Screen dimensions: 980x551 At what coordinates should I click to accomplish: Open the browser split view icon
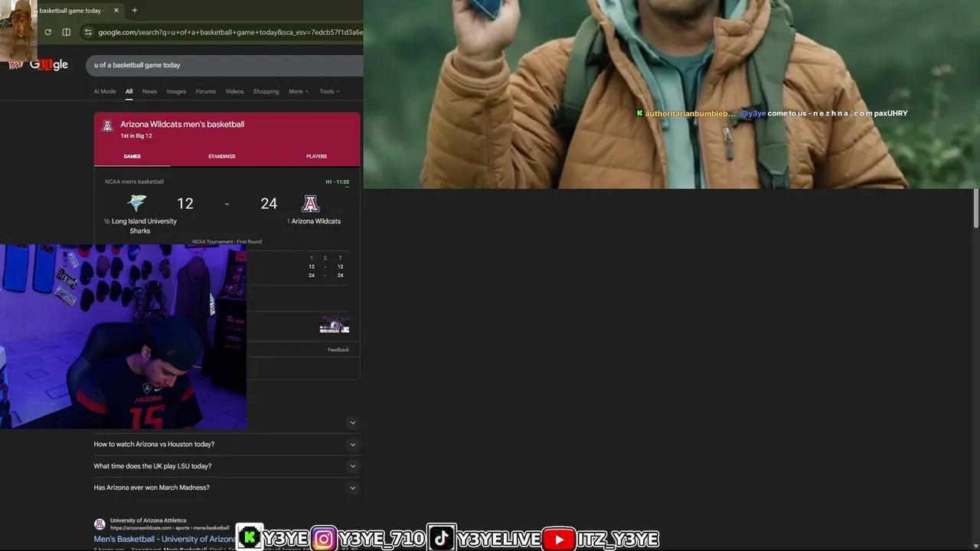click(x=67, y=32)
